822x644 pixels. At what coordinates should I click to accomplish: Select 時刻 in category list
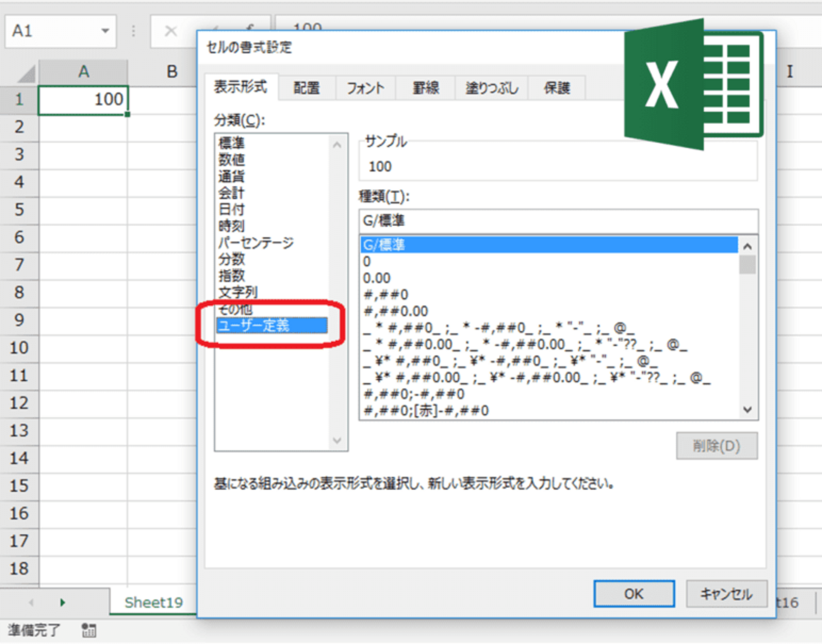[x=231, y=226]
